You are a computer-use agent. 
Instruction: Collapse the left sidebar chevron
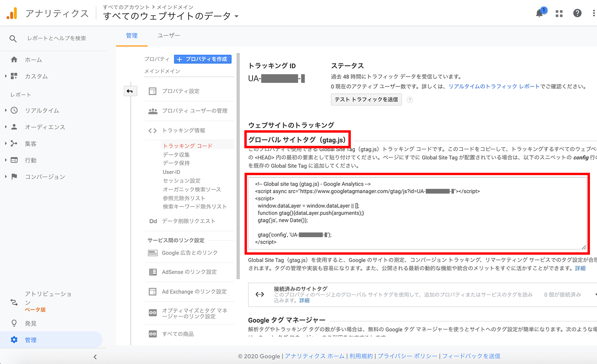tap(95, 357)
